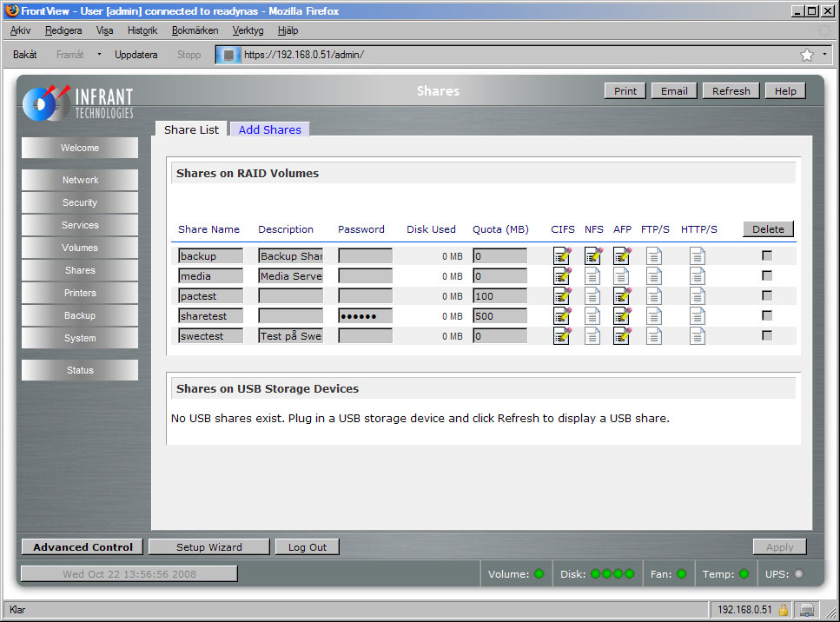Open the address bar dropdown arrow
The width and height of the screenshot is (840, 622).
pos(825,55)
